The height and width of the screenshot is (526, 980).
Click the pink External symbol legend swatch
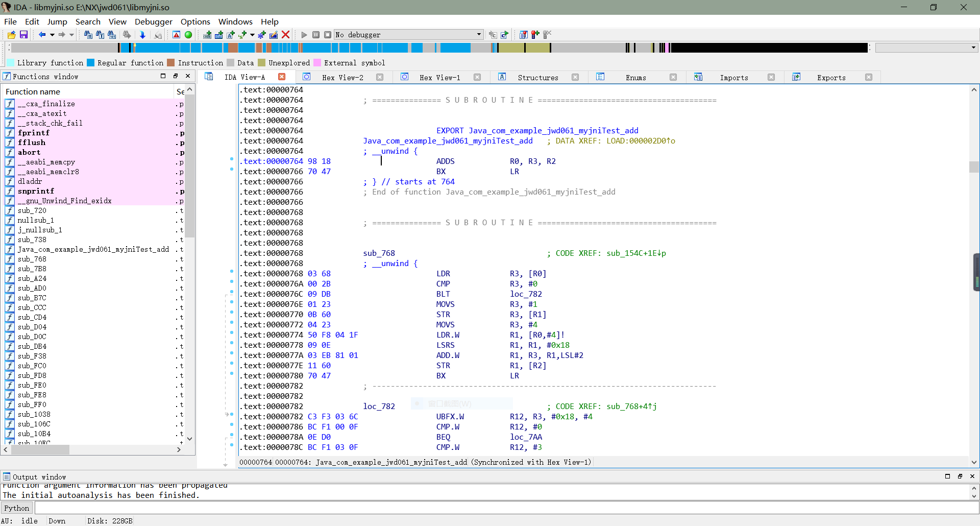pyautogui.click(x=317, y=63)
